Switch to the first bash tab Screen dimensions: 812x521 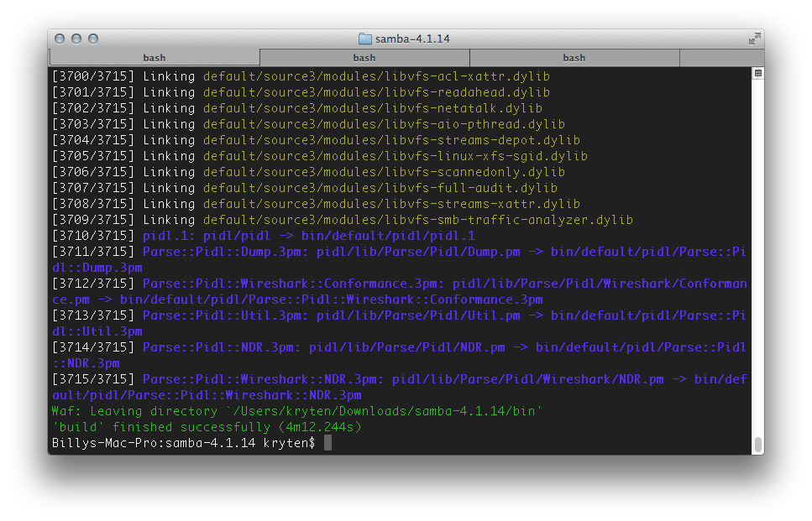click(x=155, y=58)
